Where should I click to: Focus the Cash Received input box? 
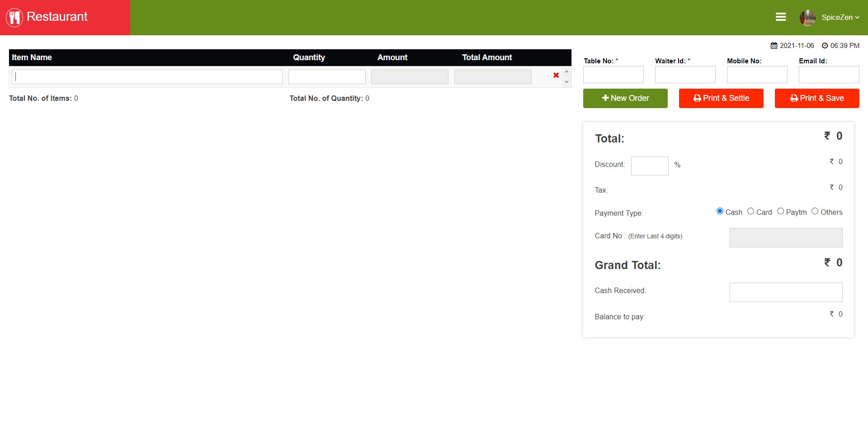click(786, 292)
